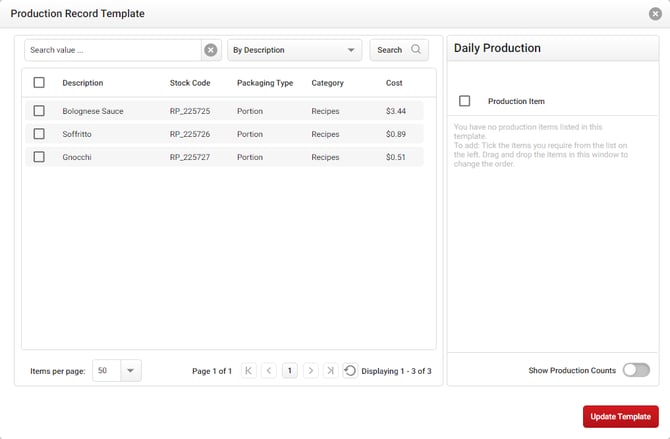Click the Daily Production panel title
670x439 pixels.
(x=497, y=48)
